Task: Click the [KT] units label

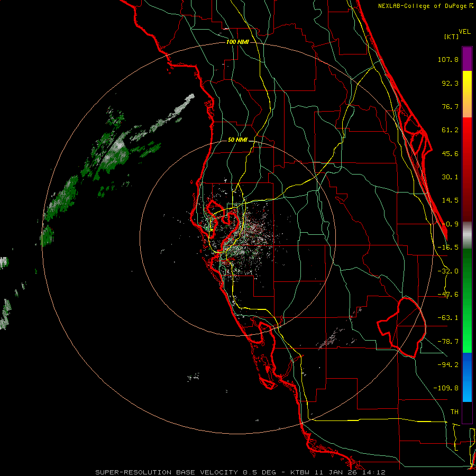Action: (x=452, y=36)
